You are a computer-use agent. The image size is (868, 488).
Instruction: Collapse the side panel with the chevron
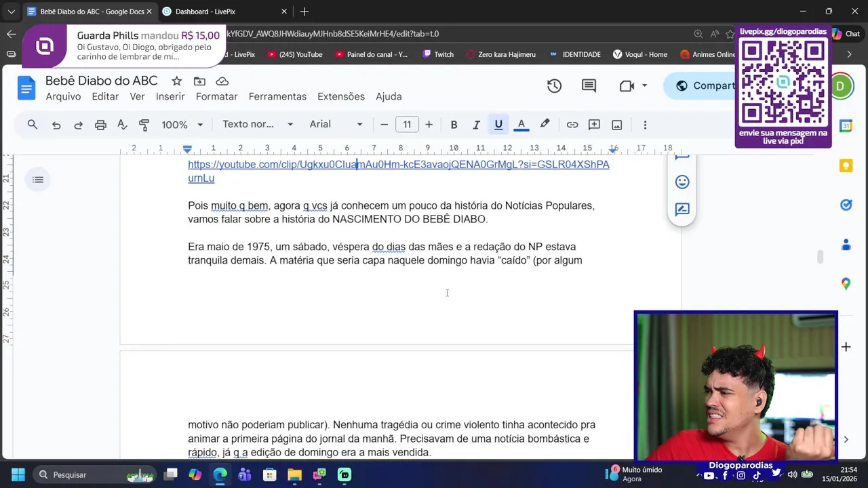tap(846, 439)
